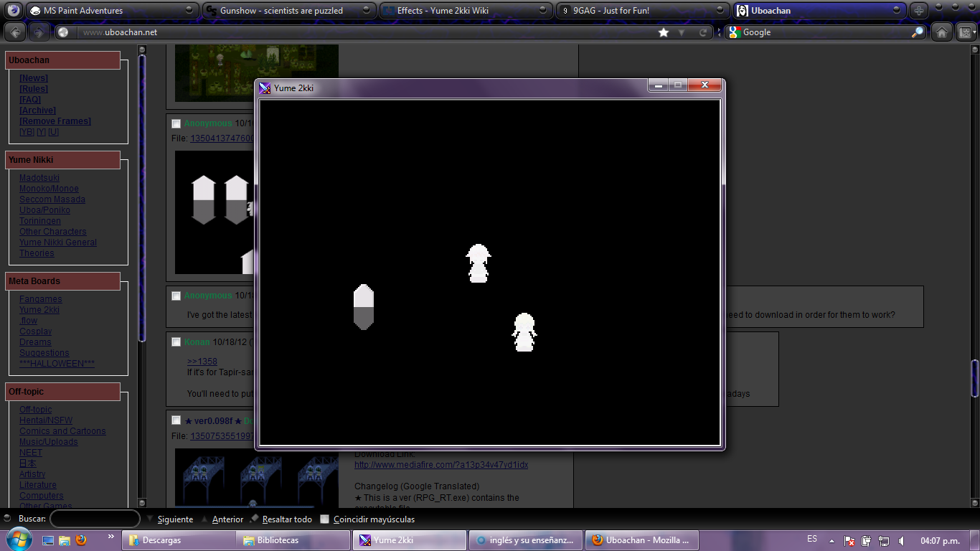Switch to Effects - Yume 2kki Wiki tab
Viewport: 980px width, 551px height.
pos(467,11)
